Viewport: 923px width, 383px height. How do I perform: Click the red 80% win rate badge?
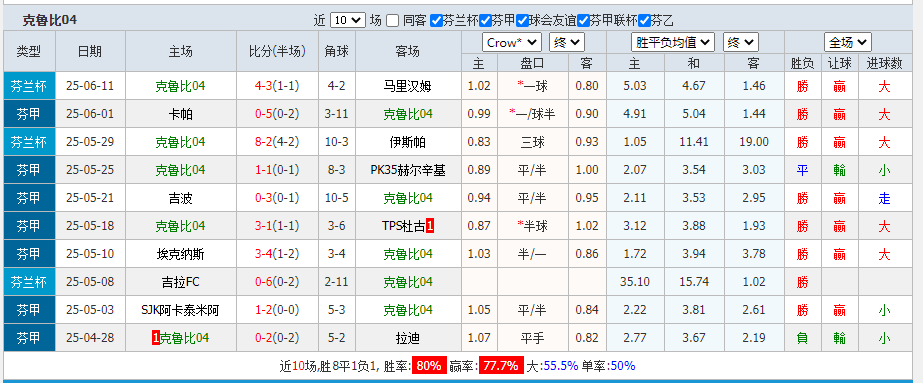[429, 365]
